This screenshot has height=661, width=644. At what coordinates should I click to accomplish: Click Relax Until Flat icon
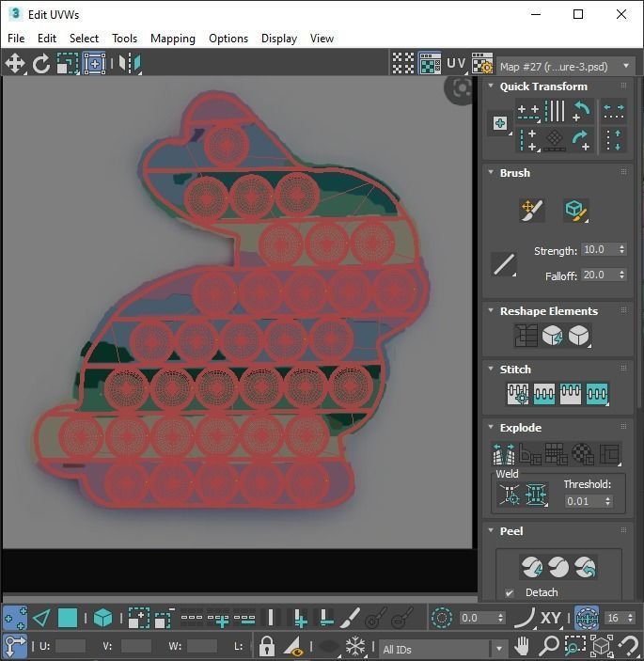552,336
